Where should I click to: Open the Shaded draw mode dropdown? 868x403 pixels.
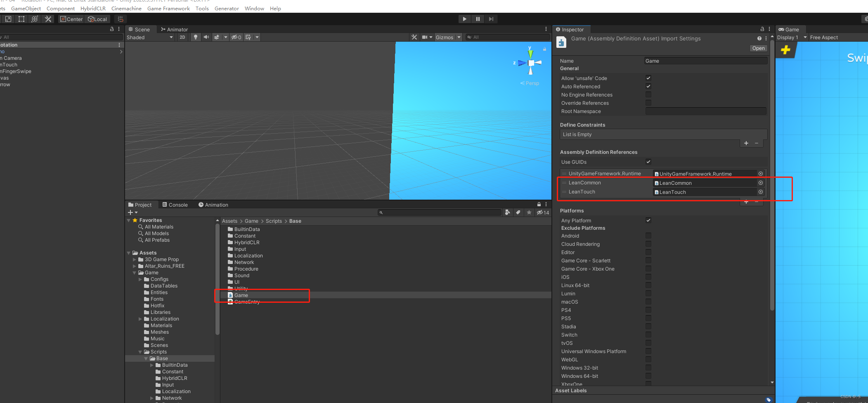[x=149, y=37]
